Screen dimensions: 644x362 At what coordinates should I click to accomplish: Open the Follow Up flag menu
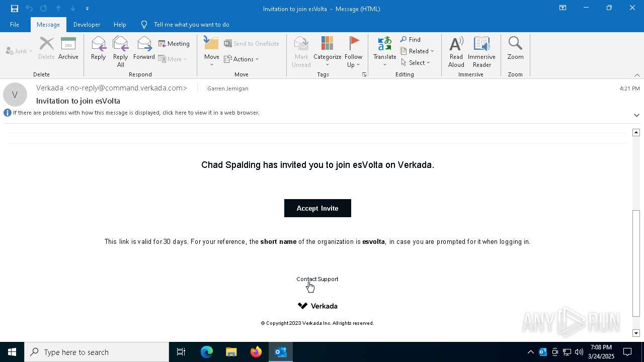(354, 52)
